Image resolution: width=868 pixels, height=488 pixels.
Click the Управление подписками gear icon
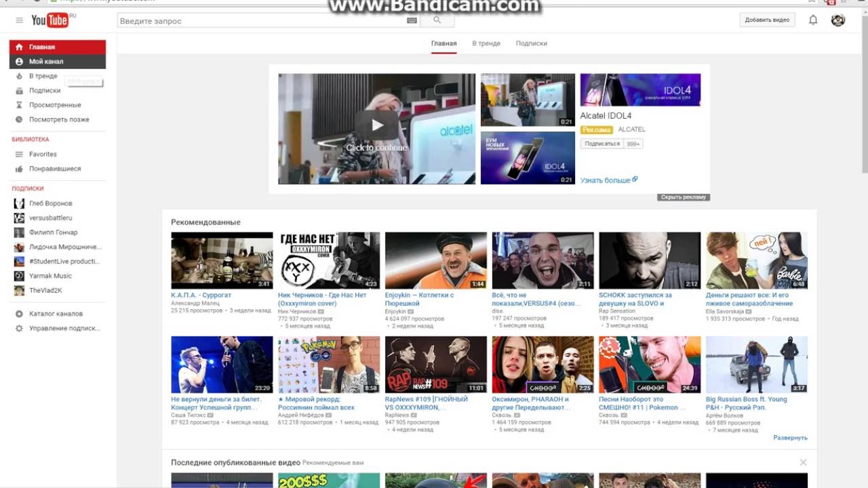coord(19,329)
